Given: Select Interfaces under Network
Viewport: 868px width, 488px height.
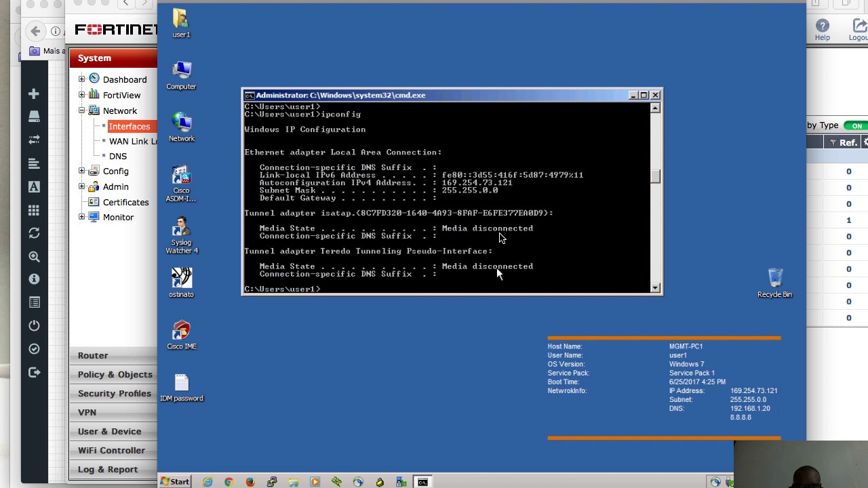Looking at the screenshot, I should 129,126.
